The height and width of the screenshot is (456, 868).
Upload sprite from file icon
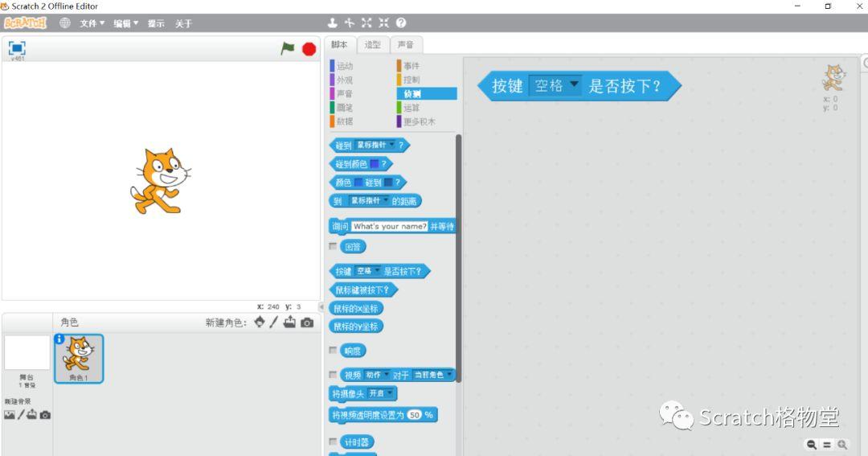coord(289,322)
